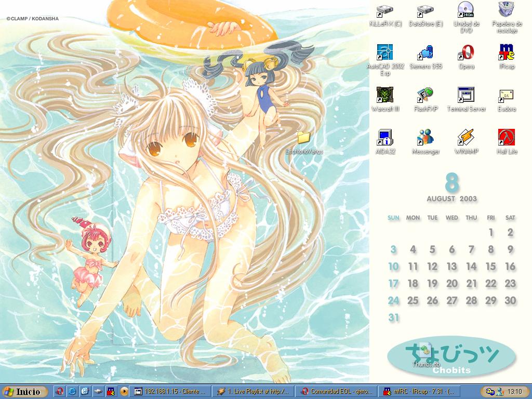The height and width of the screenshot is (399, 532).
Task: Launch AutoCAD 2002 Esp shortcut
Action: click(x=385, y=60)
